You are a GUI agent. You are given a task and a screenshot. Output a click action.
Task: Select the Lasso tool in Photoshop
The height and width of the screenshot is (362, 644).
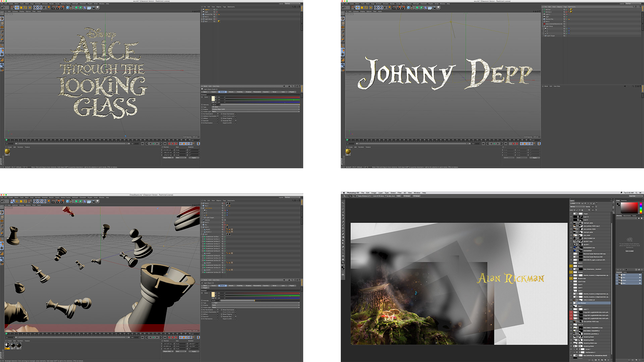click(343, 209)
